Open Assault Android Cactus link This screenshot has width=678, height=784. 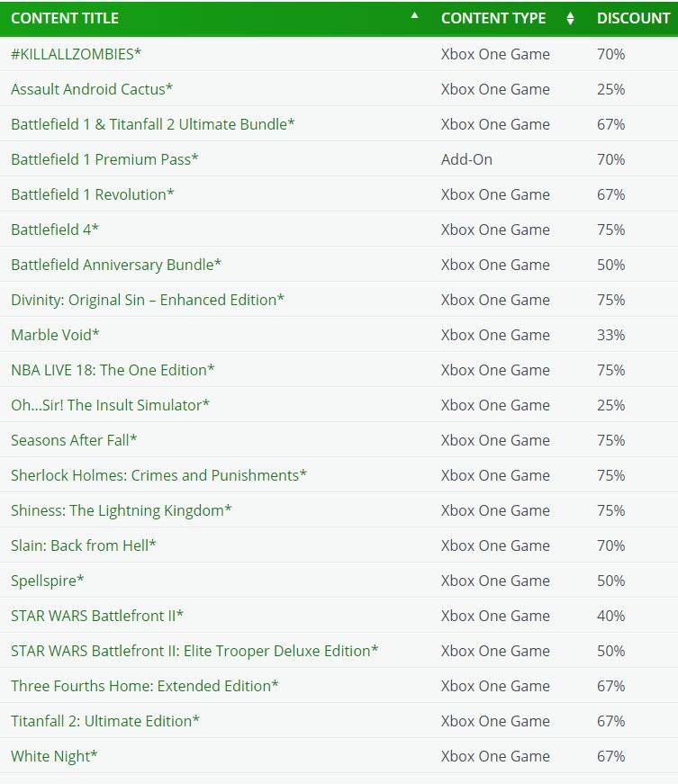(92, 89)
